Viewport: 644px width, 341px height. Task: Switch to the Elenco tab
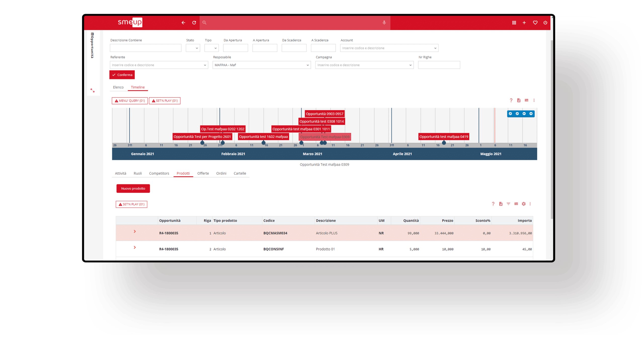(118, 87)
